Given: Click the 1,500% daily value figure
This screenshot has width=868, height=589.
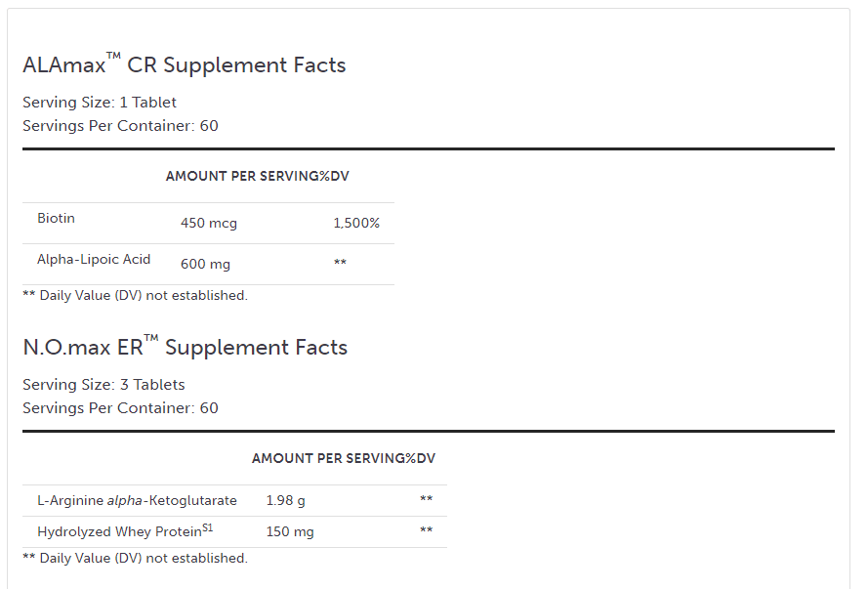Looking at the screenshot, I should point(356,223).
